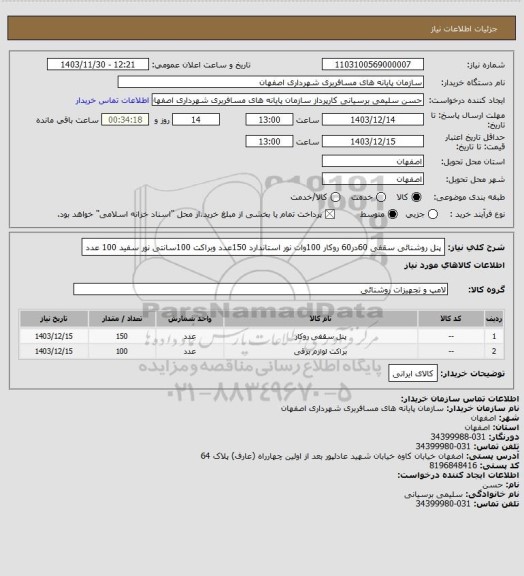Open the اطلاعات تماس خریدار link

coord(112,100)
